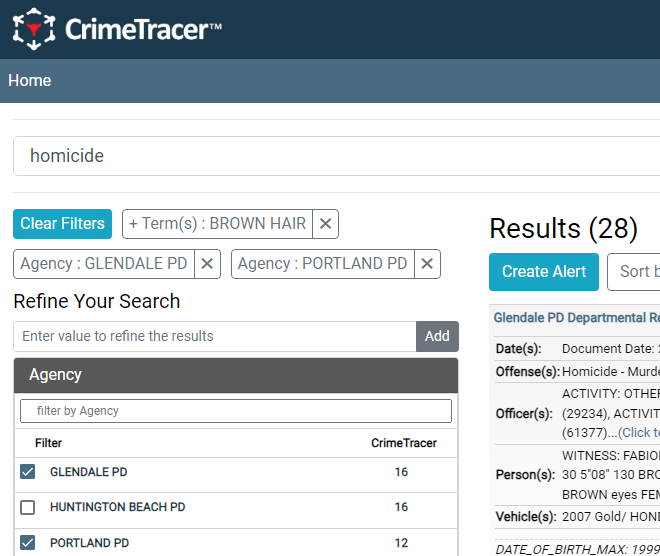Uncheck the GLENDALE PD checkbox

click(28, 472)
